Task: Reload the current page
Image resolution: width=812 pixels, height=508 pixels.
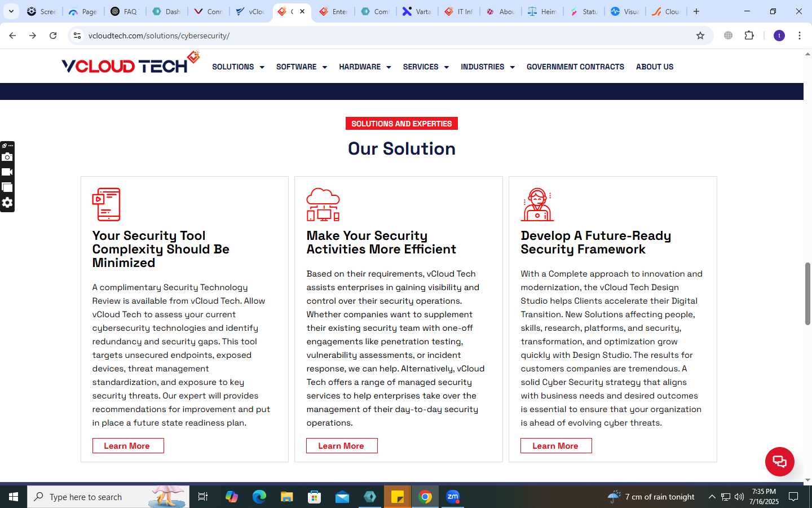Action: coord(53,36)
